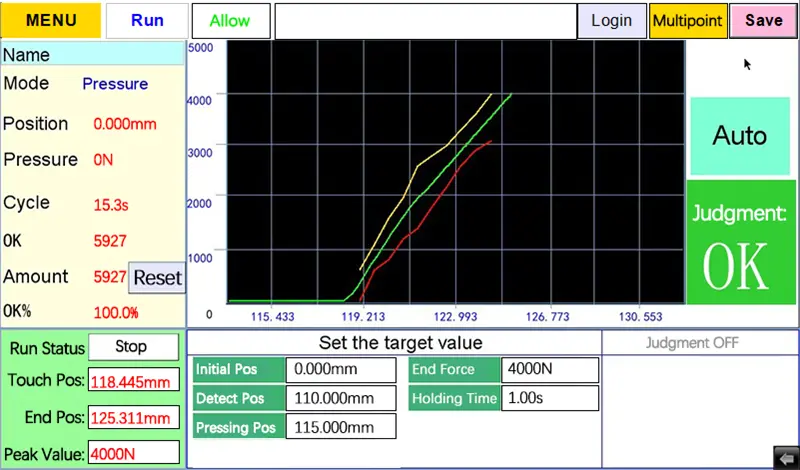Click the Initial Pos green label
Viewport: 800px width, 470px height.
click(239, 370)
